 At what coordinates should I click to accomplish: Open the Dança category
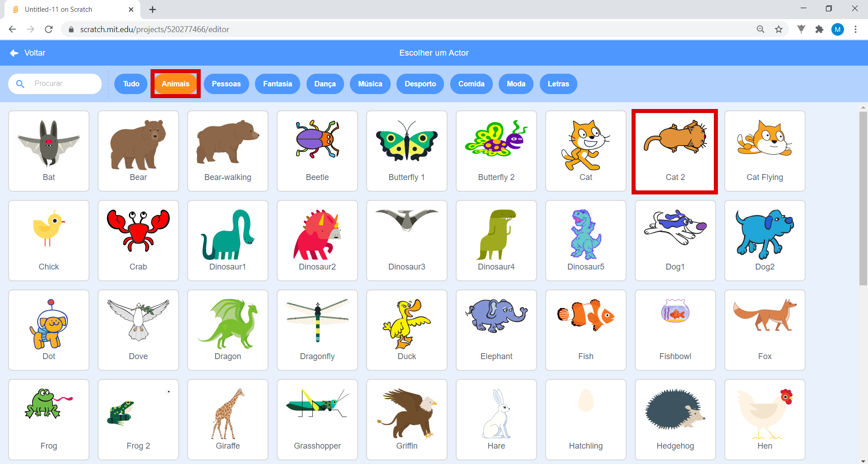[x=325, y=84]
